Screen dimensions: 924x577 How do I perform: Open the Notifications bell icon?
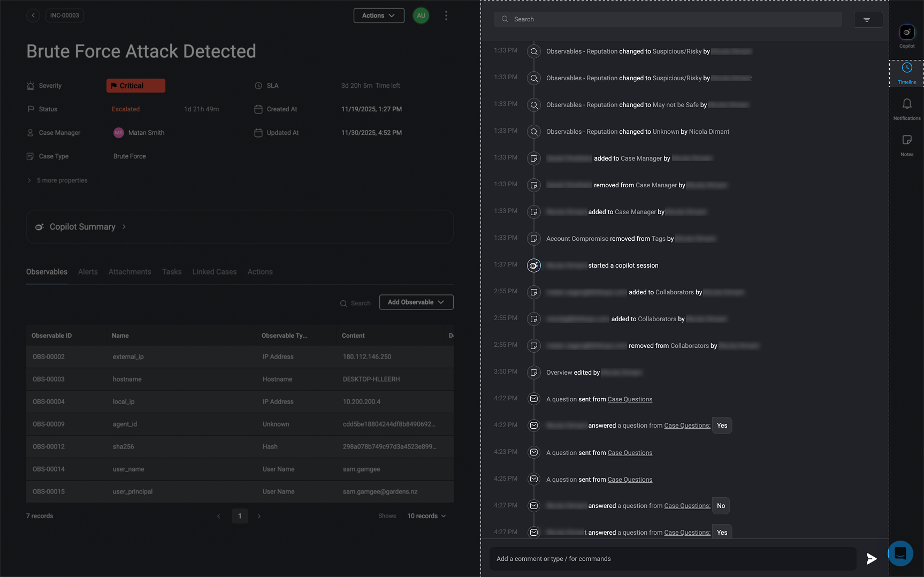(x=906, y=104)
